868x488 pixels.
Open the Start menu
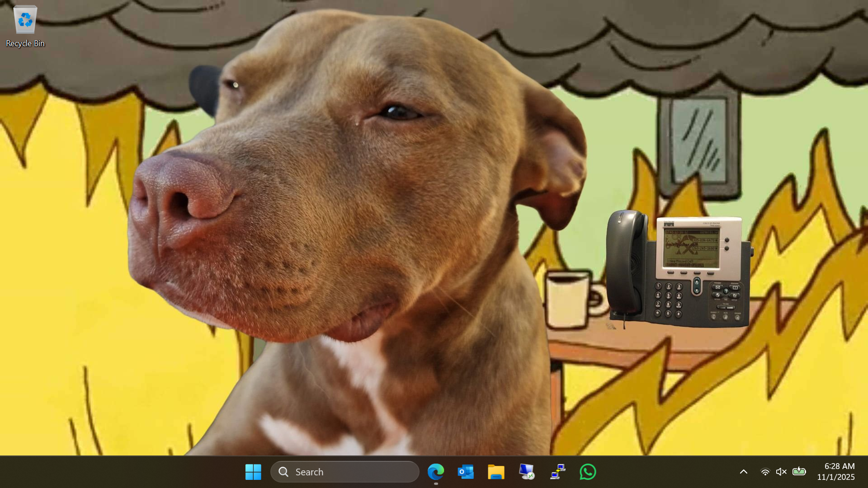point(253,471)
